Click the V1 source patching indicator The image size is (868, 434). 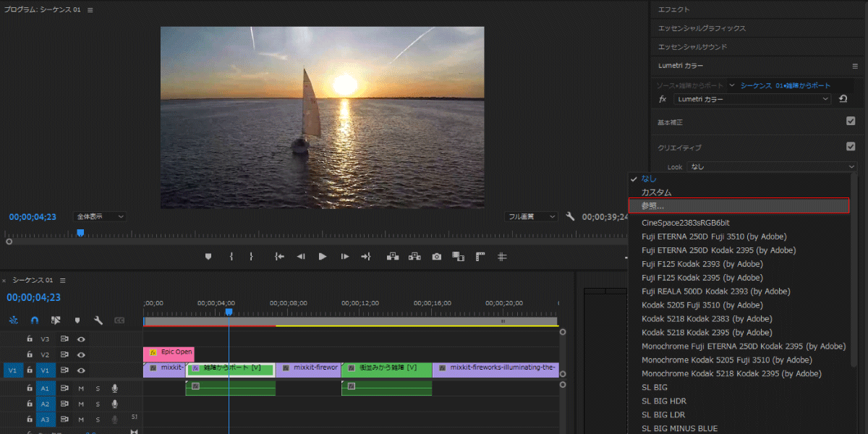[x=12, y=370]
